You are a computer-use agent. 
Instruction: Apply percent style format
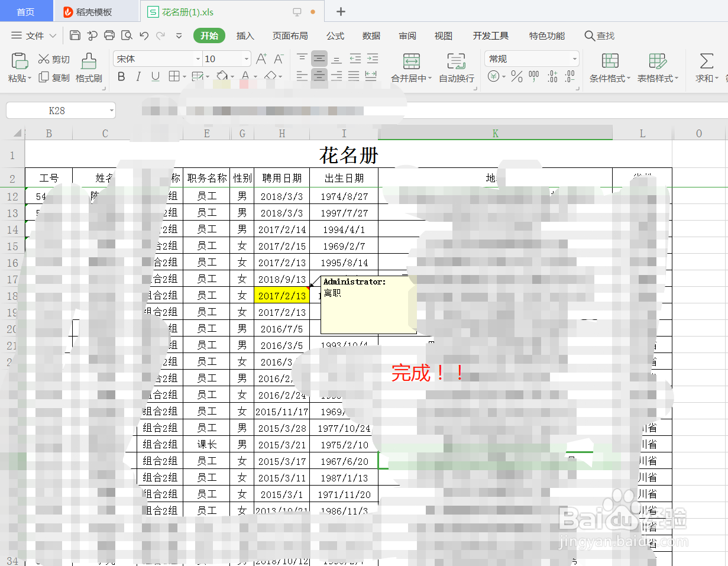[517, 76]
